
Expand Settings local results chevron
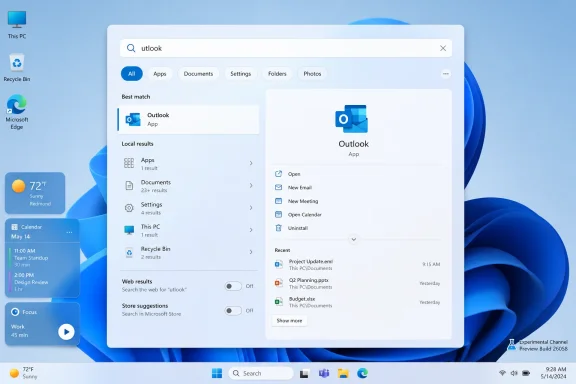coord(251,208)
